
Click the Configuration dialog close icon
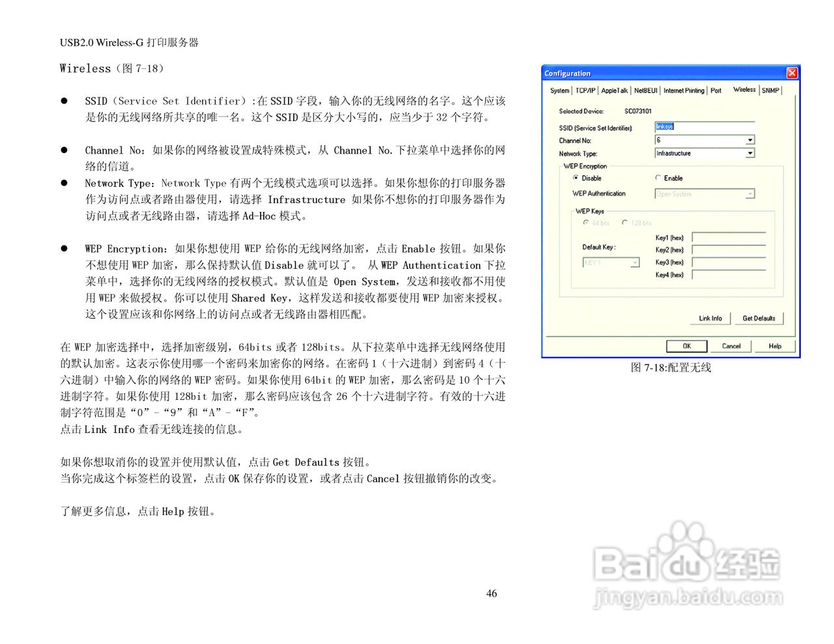[792, 73]
